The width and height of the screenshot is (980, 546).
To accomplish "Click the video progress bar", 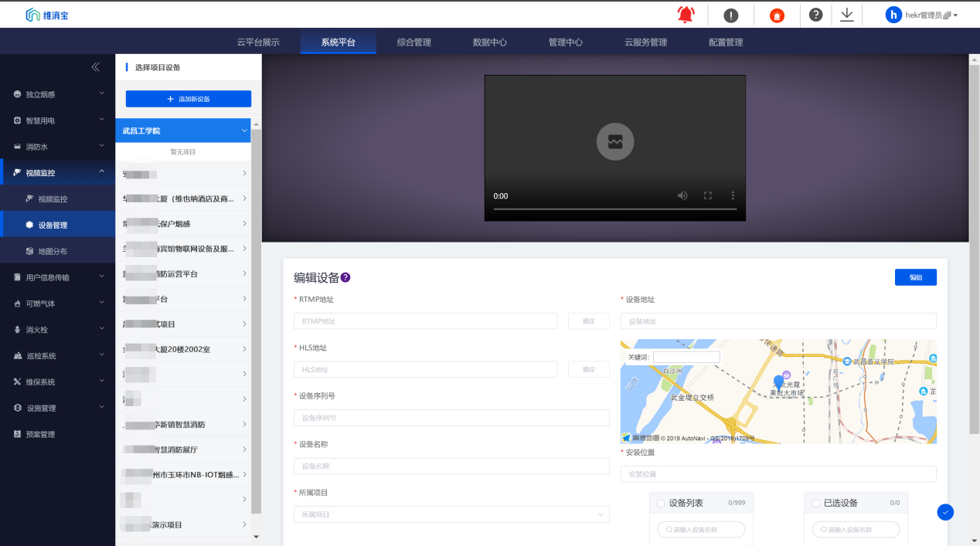I will point(614,209).
